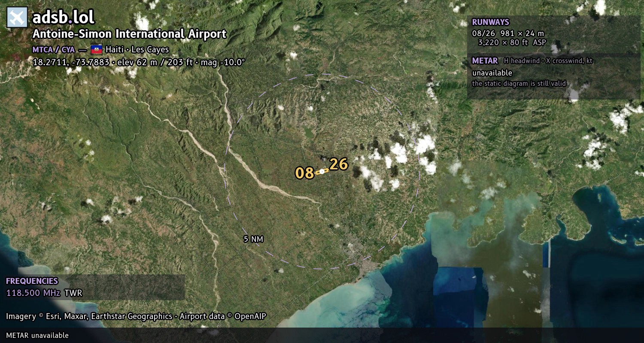644x343 pixels.
Task: Click the RUNWAYS panel heading
Action: coord(490,22)
